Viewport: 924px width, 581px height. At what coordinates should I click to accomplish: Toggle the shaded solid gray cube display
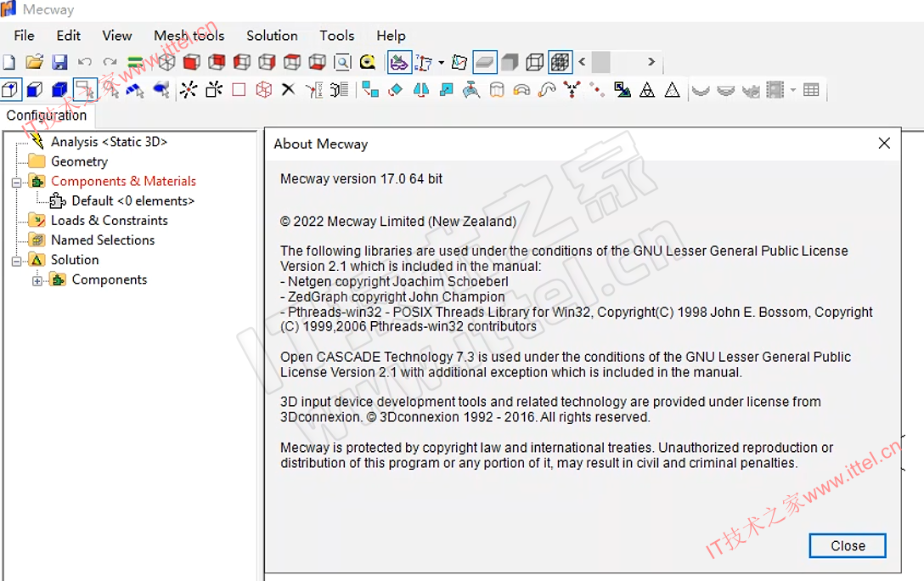(x=510, y=62)
